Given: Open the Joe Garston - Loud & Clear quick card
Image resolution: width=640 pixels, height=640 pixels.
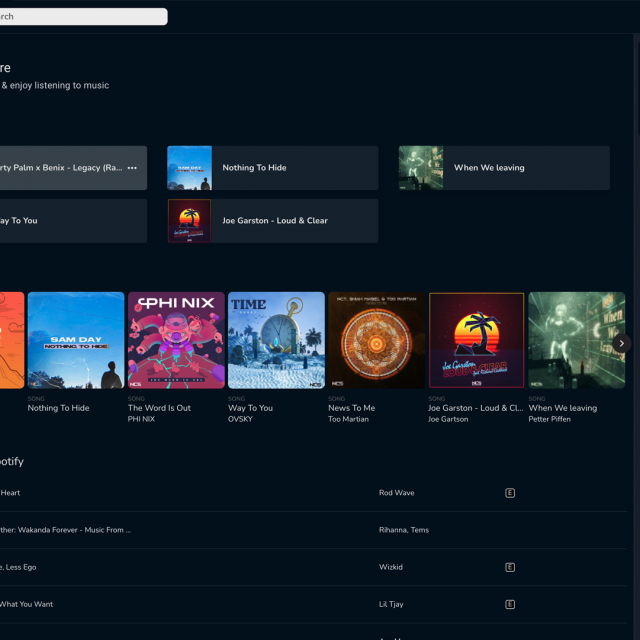Looking at the screenshot, I should [x=273, y=221].
